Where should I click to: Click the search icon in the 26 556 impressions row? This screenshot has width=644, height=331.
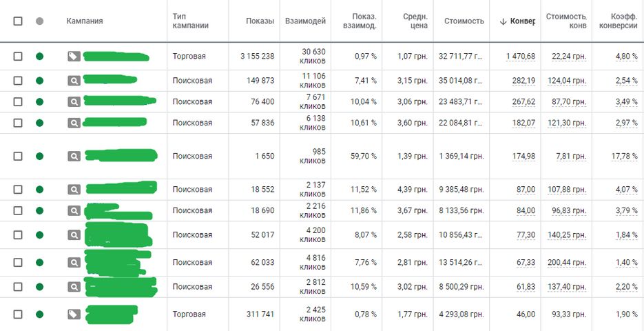pos(74,287)
